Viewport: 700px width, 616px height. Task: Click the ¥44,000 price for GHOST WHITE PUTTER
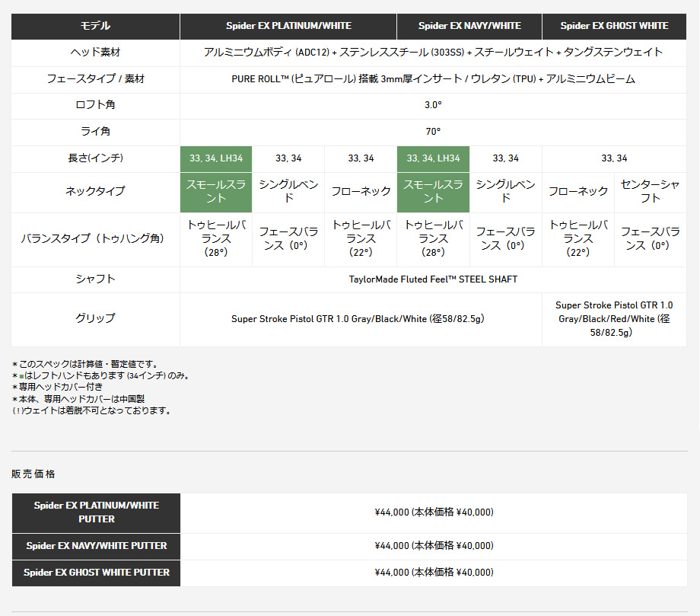coord(434,573)
